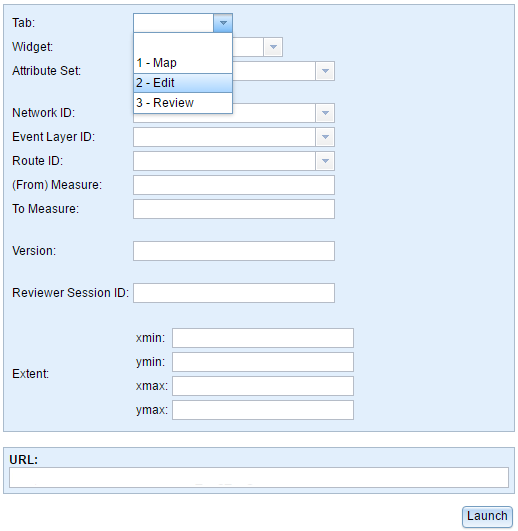This screenshot has height=531, width=518.
Task: Expand the Network ID dropdown arrow
Action: [x=325, y=113]
